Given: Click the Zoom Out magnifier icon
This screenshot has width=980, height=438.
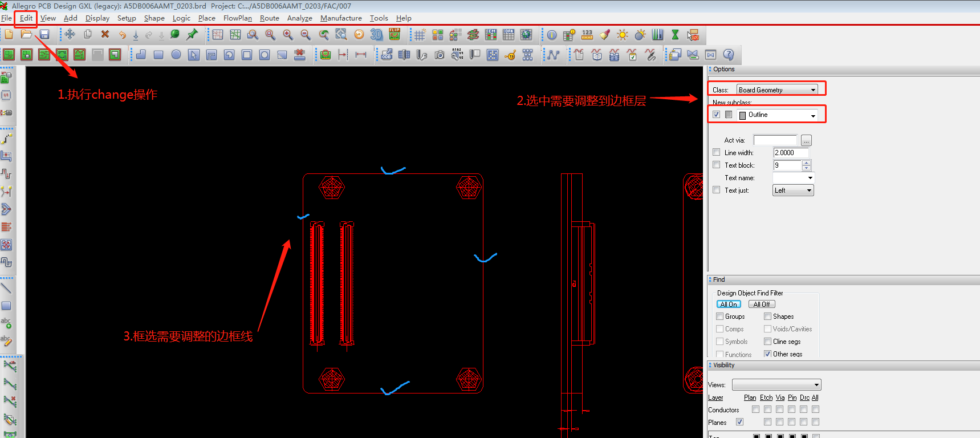Looking at the screenshot, I should [x=306, y=35].
